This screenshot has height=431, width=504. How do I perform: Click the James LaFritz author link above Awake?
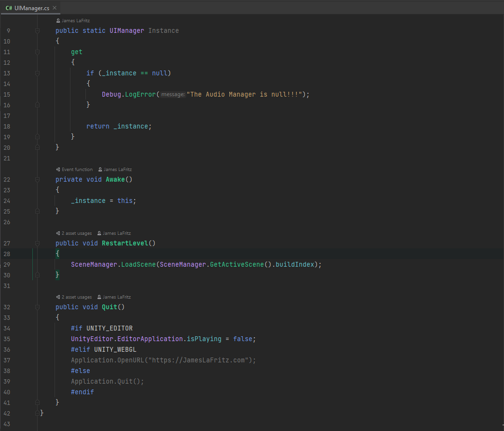(x=117, y=169)
